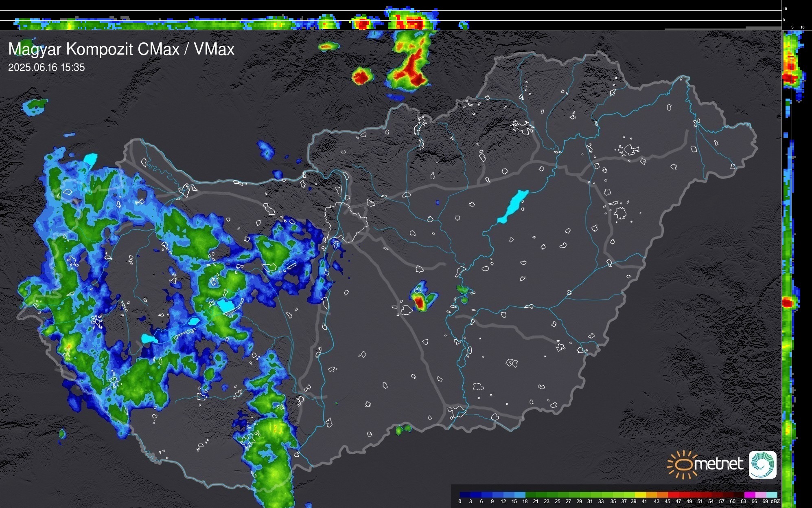Click the cyan Lake Fertő shape near the northwest border
Viewport: 812px width, 508px height.
[90, 158]
